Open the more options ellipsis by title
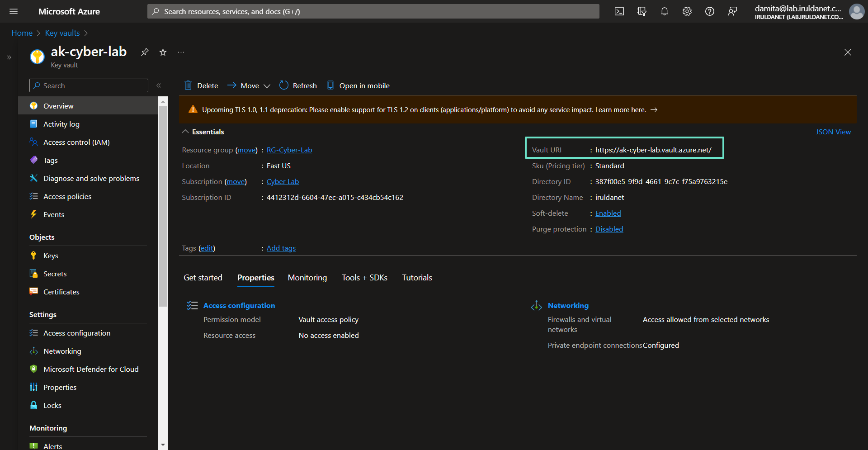 click(x=181, y=52)
